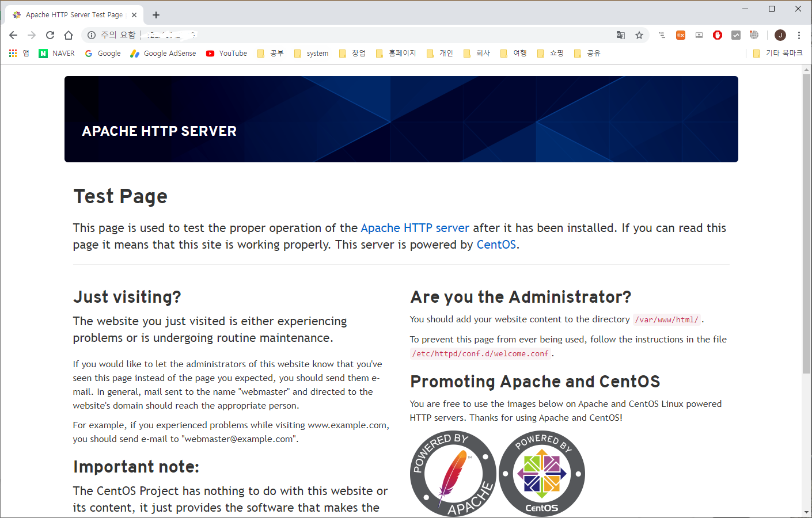Click Are you the Administrator? heading
The height and width of the screenshot is (518, 812).
pyautogui.click(x=521, y=297)
